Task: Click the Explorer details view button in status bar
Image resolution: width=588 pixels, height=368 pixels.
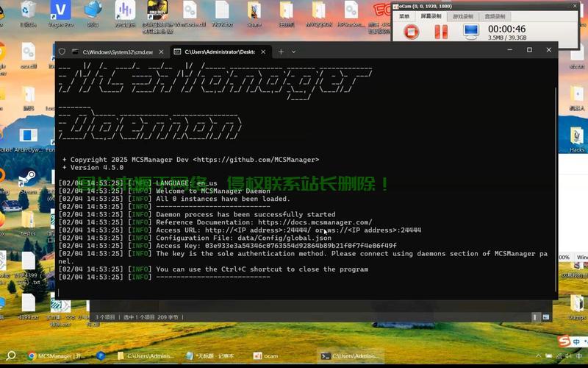Action: 535,317
